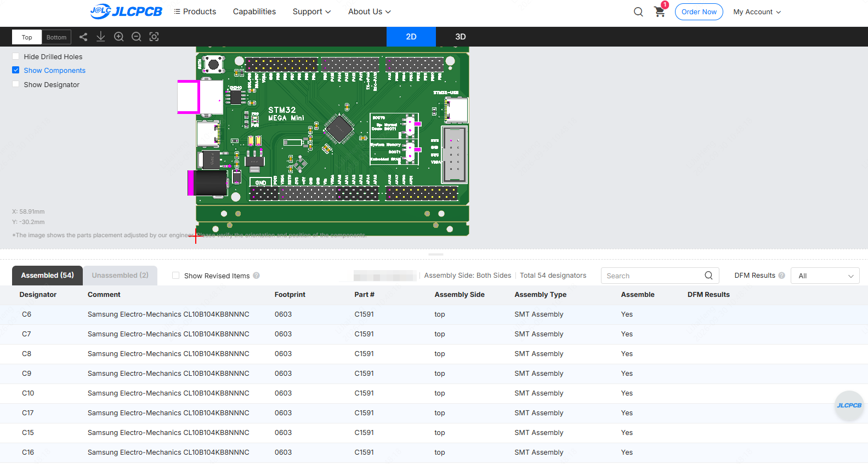Open the shopping cart

click(660, 12)
